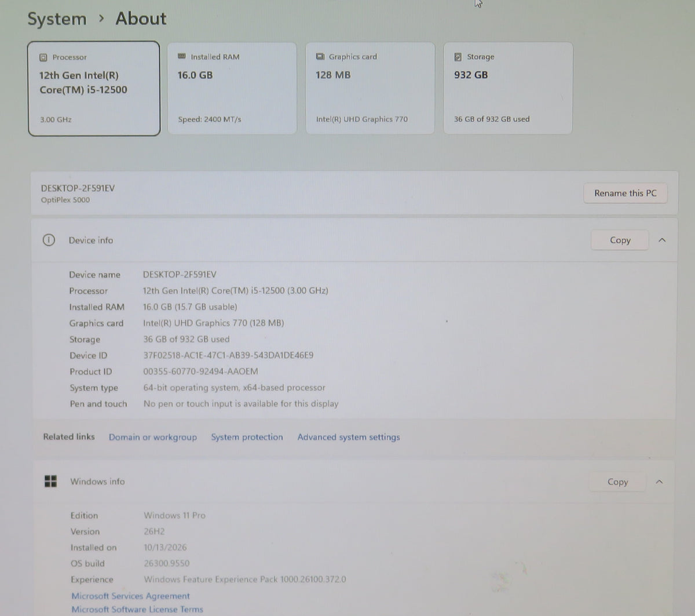Click the Graphics card value in Device info
The width and height of the screenshot is (695, 616).
pos(213,323)
